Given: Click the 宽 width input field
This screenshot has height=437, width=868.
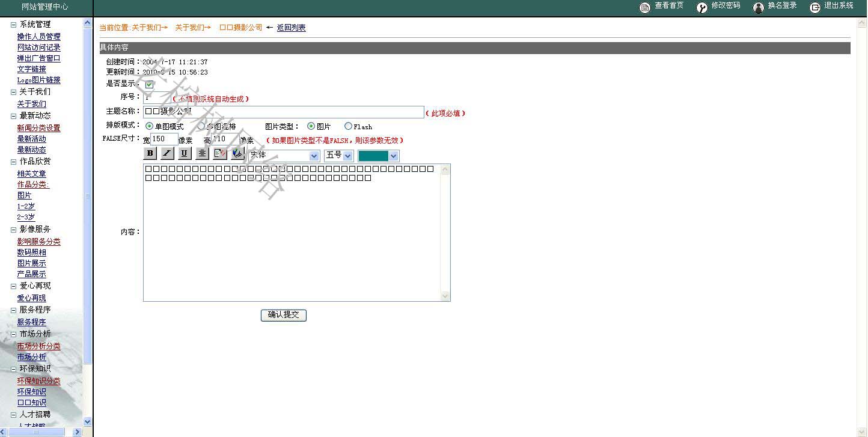Looking at the screenshot, I should (164, 139).
